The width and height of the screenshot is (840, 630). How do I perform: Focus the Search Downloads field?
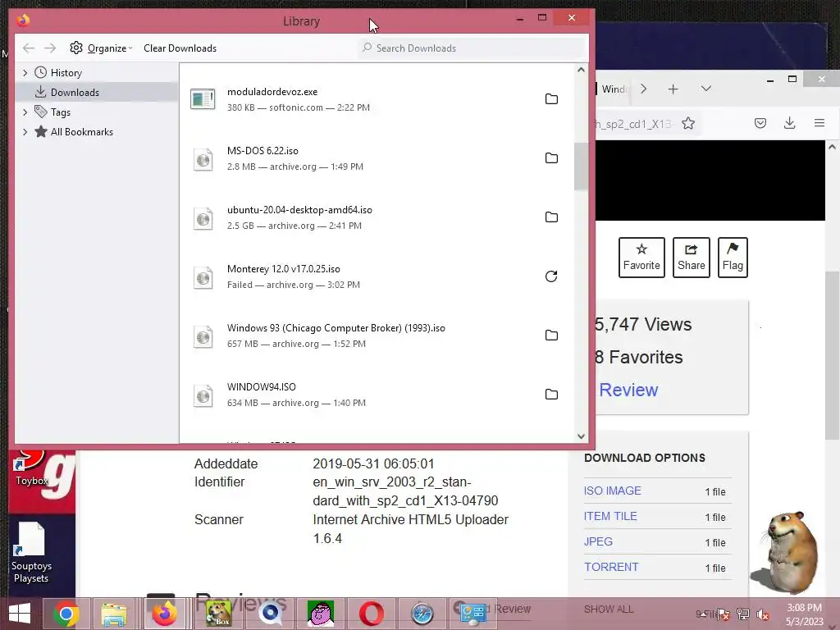[472, 48]
